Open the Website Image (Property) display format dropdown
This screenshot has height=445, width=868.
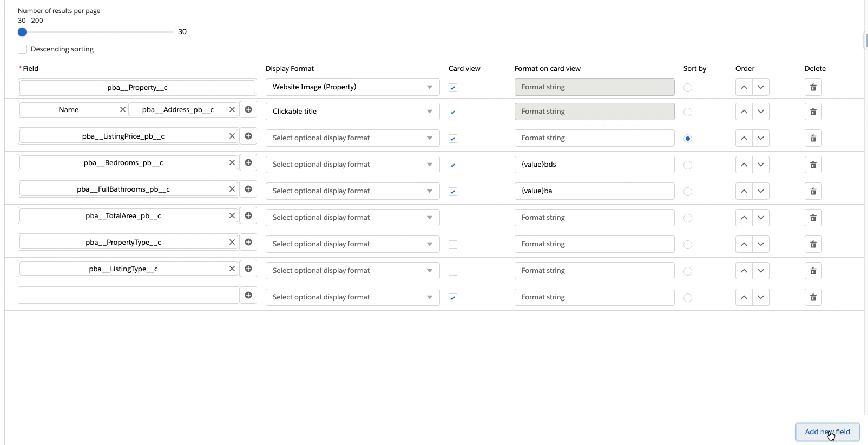coord(353,87)
